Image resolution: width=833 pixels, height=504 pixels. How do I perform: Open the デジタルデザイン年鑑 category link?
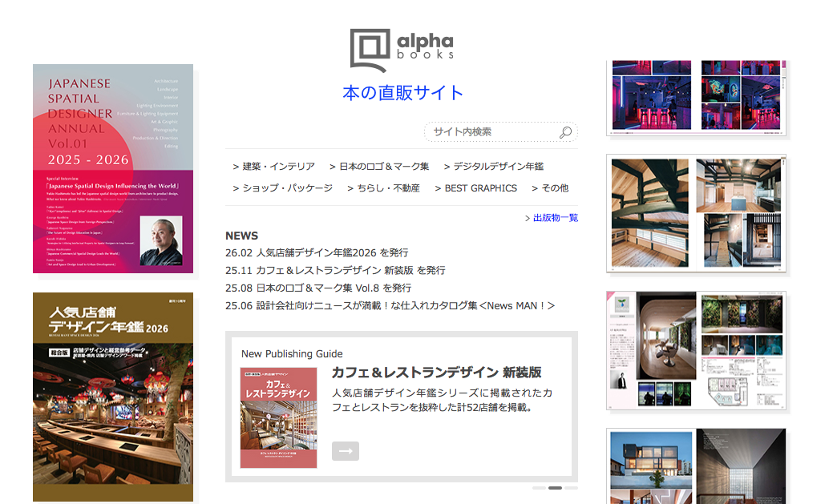point(500,166)
